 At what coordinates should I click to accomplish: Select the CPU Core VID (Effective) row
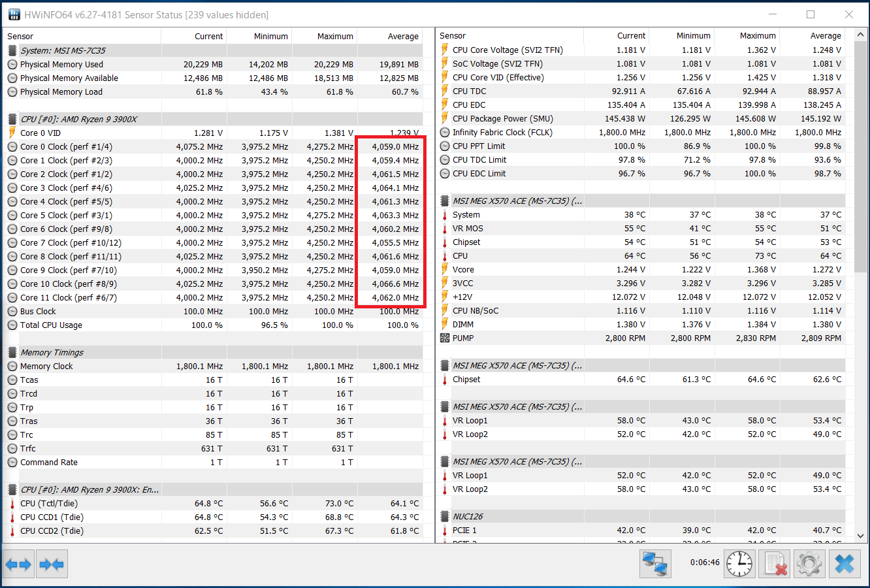pos(641,77)
